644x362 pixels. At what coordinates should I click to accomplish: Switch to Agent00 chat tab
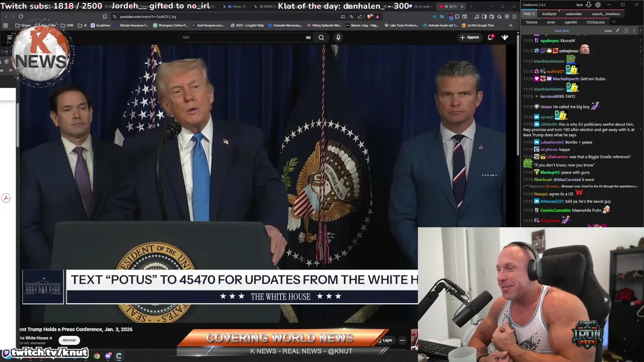point(571,22)
